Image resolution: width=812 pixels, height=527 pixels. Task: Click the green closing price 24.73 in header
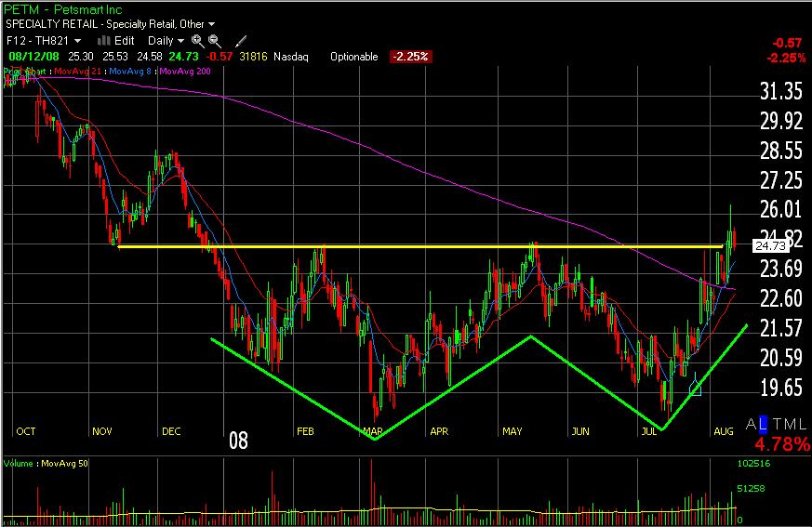coord(184,57)
